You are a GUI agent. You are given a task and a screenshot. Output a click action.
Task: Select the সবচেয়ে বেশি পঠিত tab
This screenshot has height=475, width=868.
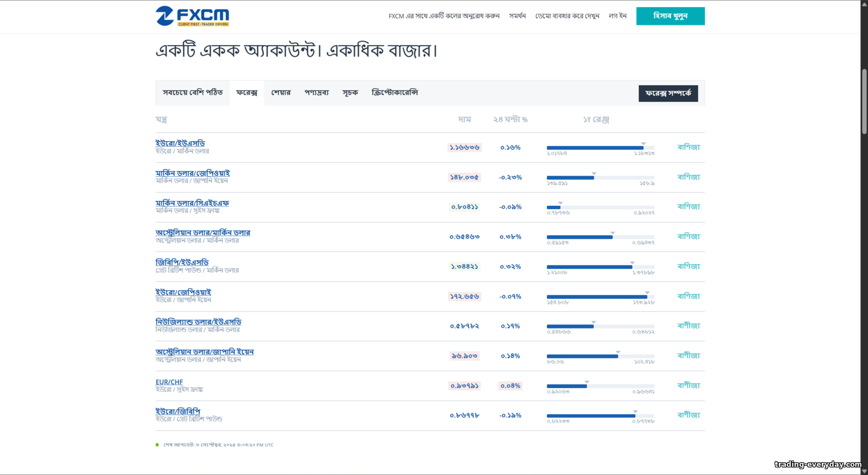pyautogui.click(x=193, y=93)
